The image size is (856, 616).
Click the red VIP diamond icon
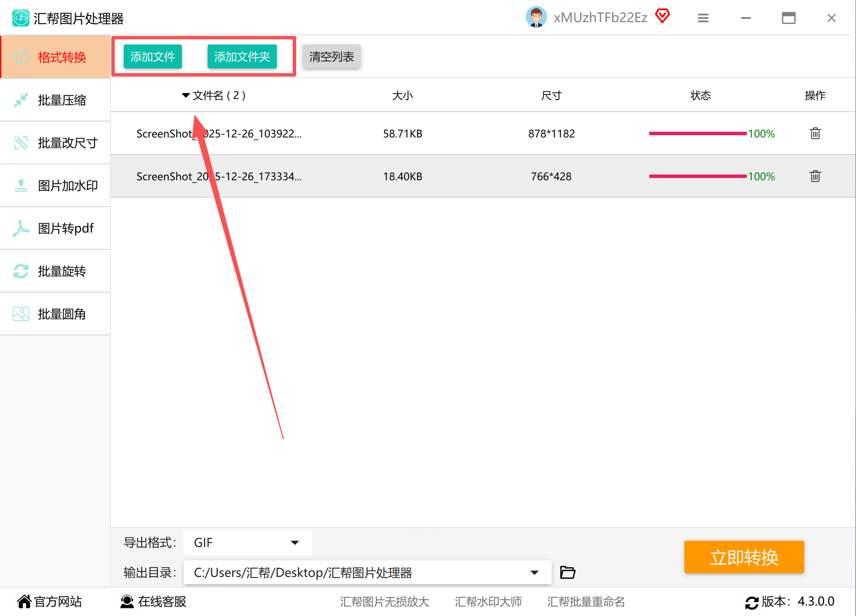coord(662,16)
